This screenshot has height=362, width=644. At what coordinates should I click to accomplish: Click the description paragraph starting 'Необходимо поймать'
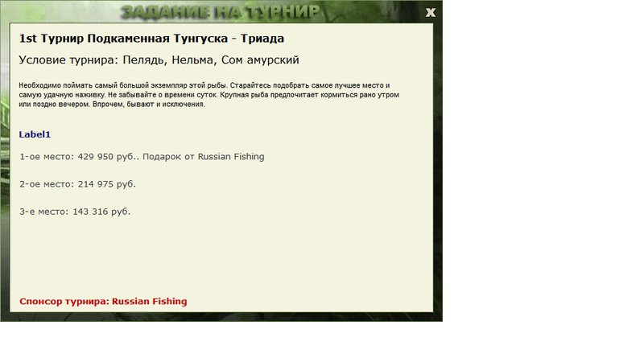(209, 95)
